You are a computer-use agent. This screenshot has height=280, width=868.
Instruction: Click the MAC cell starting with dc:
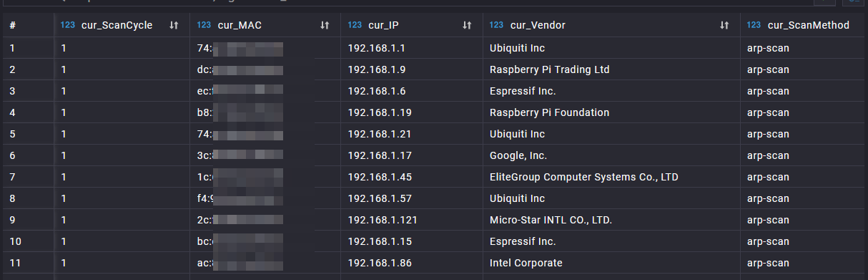coord(265,69)
